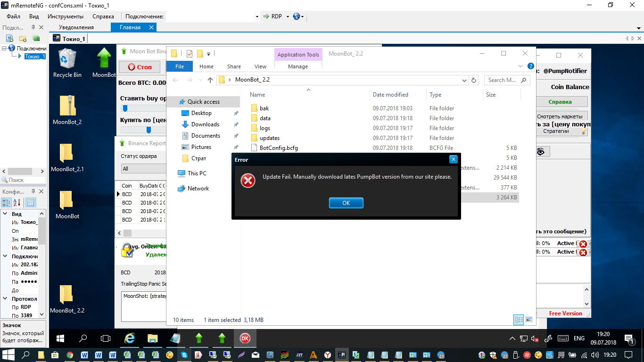Collapse the Подключение property group

pos(5,256)
